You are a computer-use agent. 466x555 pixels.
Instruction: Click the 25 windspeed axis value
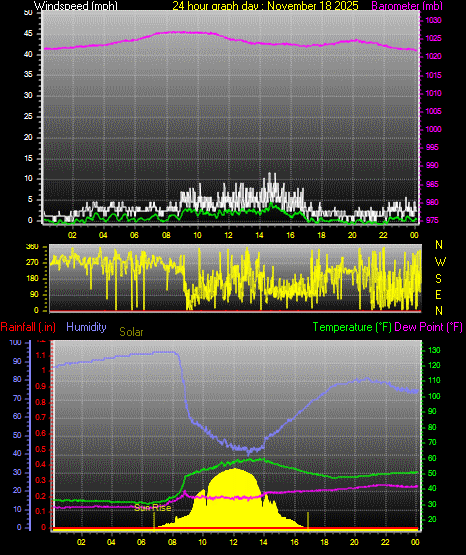pos(28,116)
